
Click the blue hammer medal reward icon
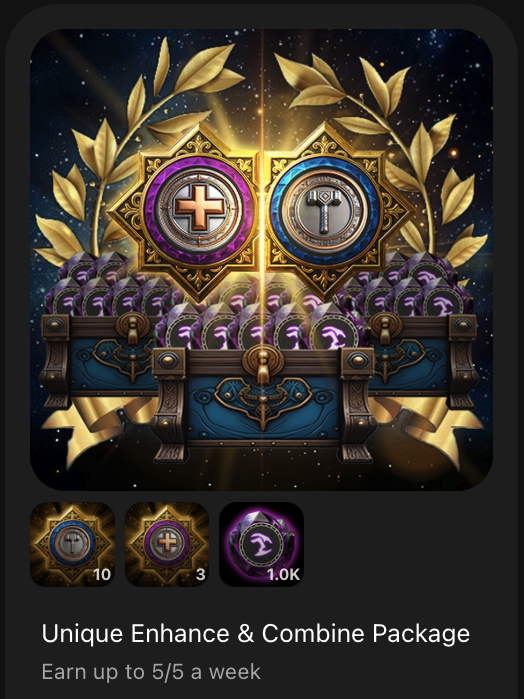(x=72, y=544)
